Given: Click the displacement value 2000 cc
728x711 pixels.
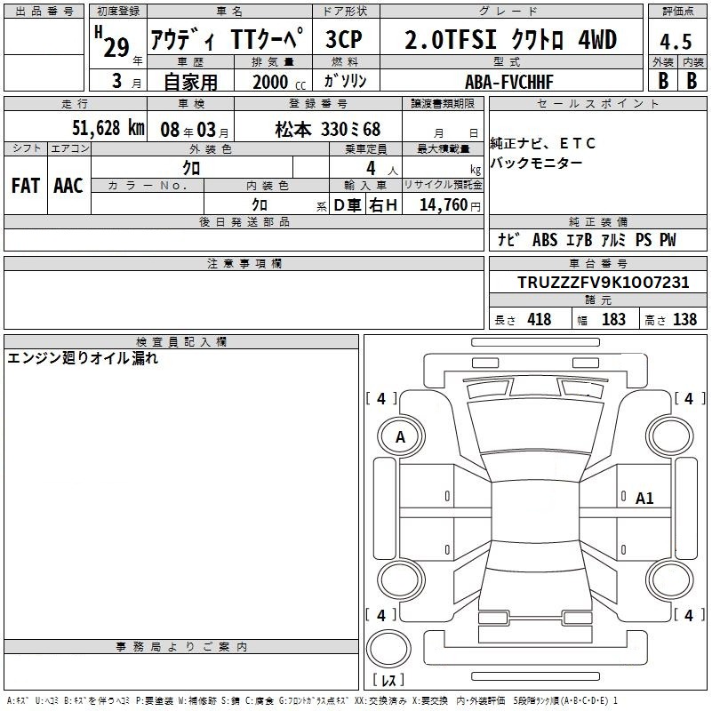Looking at the screenshot, I should 279,83.
